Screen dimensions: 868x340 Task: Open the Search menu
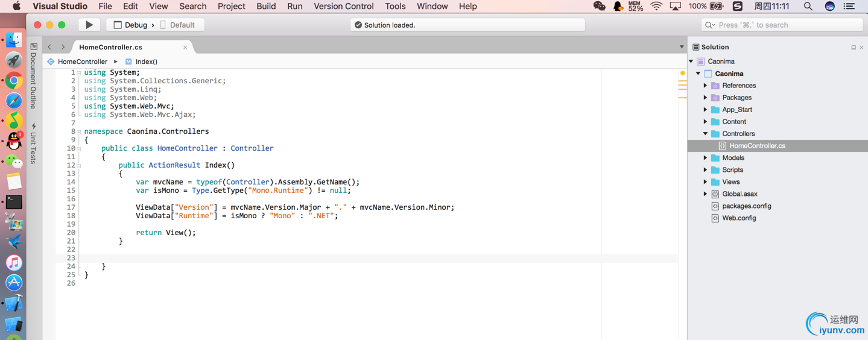[193, 6]
